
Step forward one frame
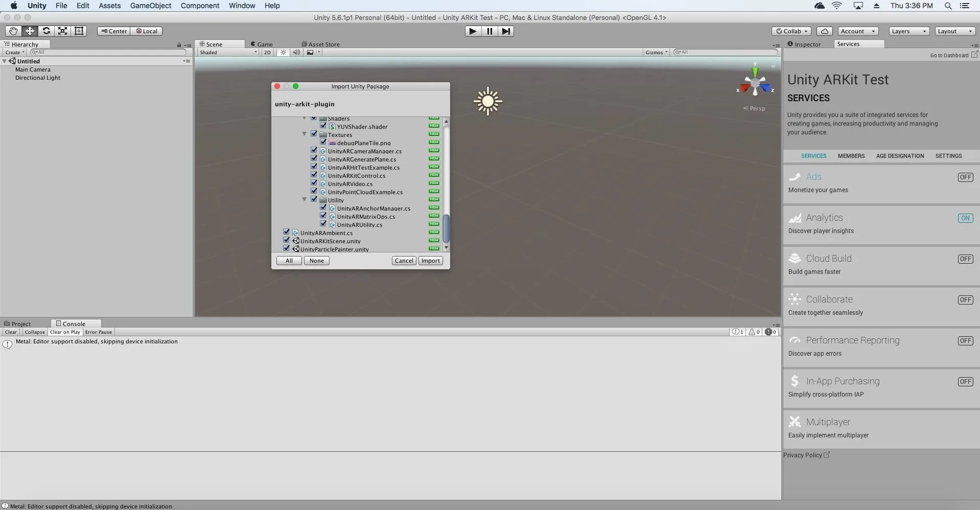(506, 31)
